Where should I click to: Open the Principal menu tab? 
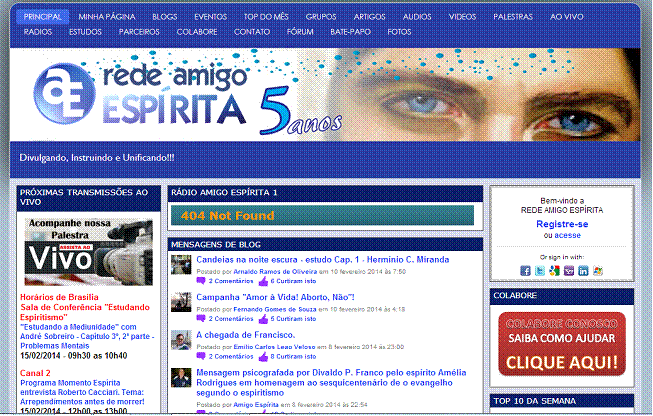coord(42,17)
